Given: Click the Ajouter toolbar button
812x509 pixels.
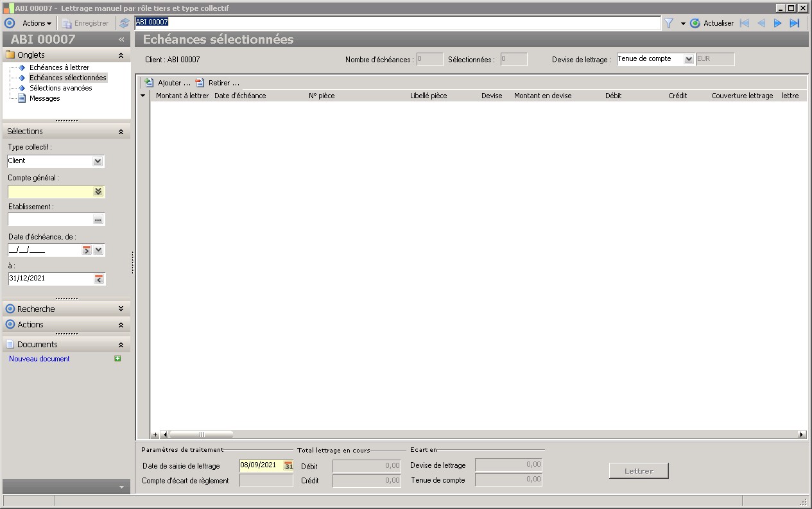Looking at the screenshot, I should [x=168, y=83].
